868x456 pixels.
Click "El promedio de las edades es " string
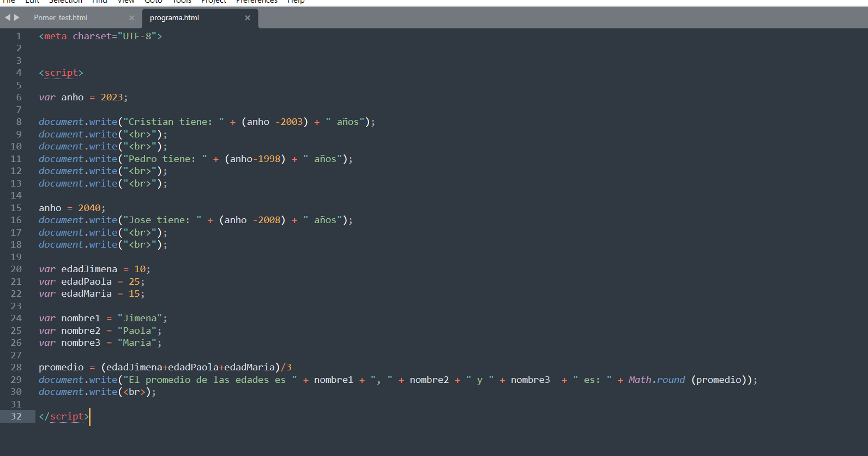coord(210,380)
